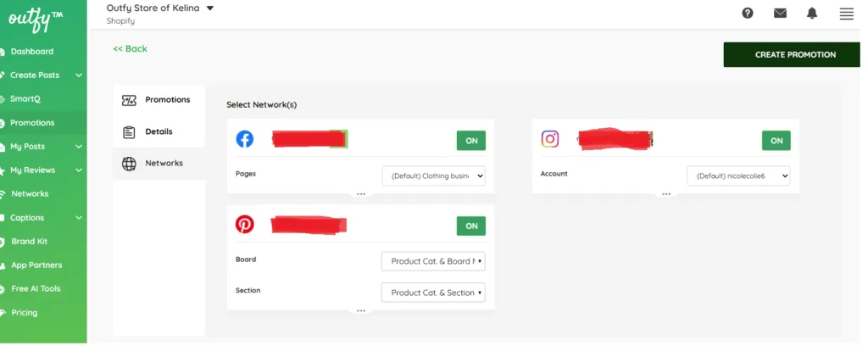Image resolution: width=868 pixels, height=346 pixels.
Task: Switch to the Details tab
Action: click(x=159, y=131)
